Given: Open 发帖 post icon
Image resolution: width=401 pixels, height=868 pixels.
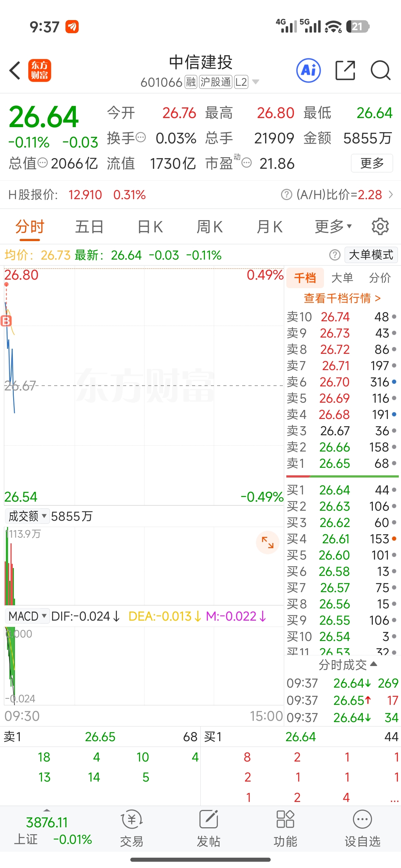Looking at the screenshot, I should [208, 829].
